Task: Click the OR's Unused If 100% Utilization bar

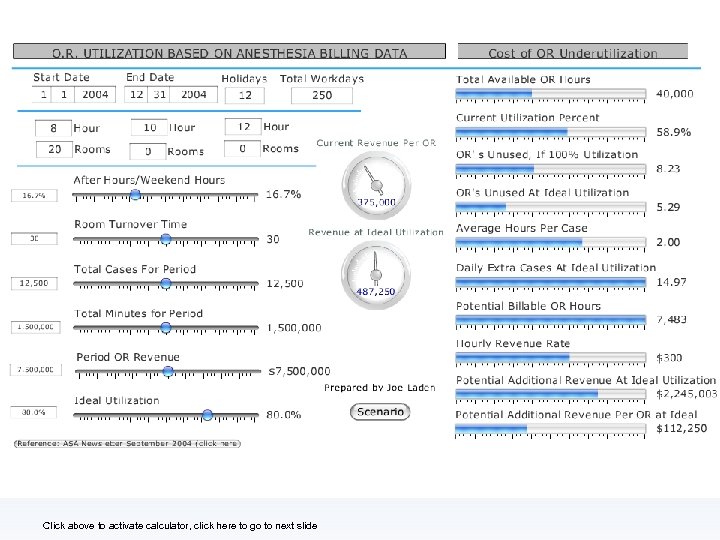Action: 551,170
